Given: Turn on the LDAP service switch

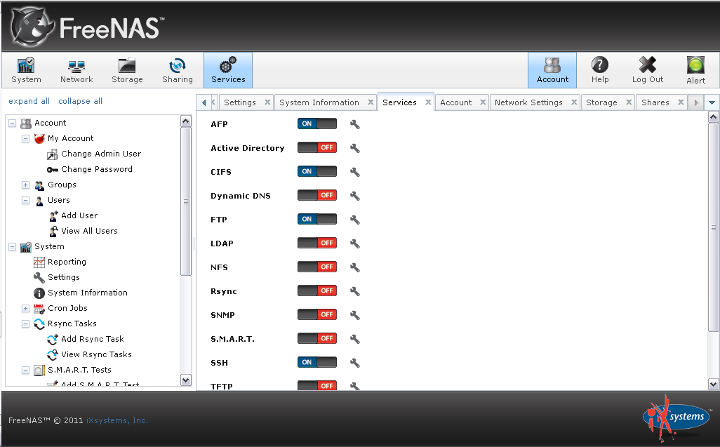Looking at the screenshot, I should pos(317,243).
